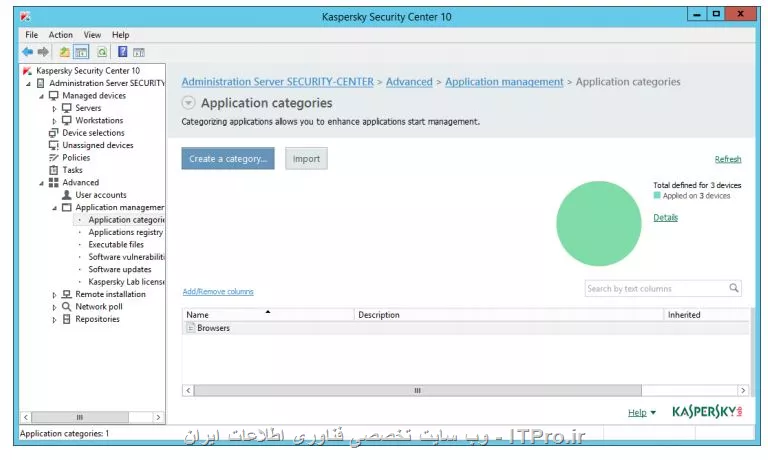Click the Browsers category row icon
The width and height of the screenshot is (768, 460).
[191, 328]
